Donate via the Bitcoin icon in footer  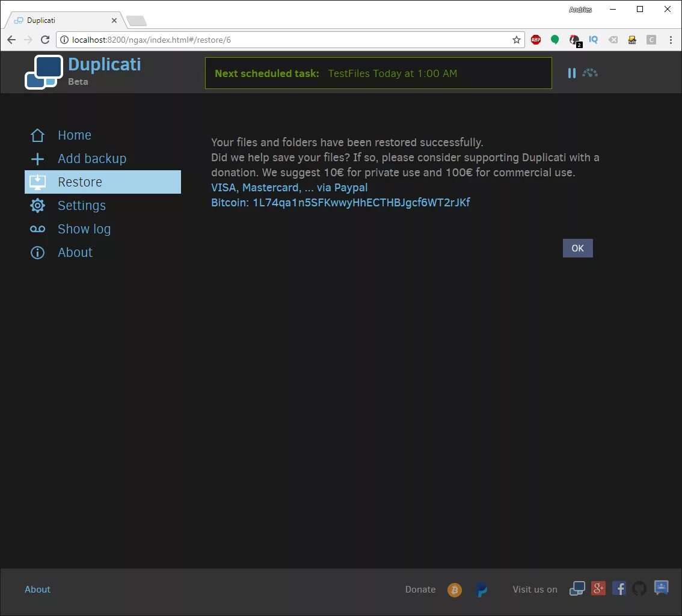pyautogui.click(x=455, y=590)
